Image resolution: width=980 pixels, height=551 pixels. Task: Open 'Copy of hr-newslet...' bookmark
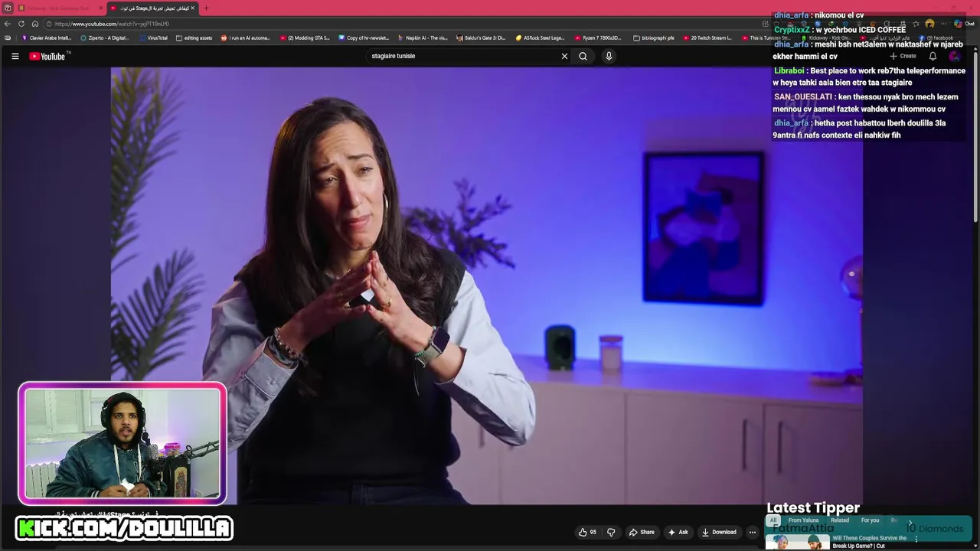point(364,37)
